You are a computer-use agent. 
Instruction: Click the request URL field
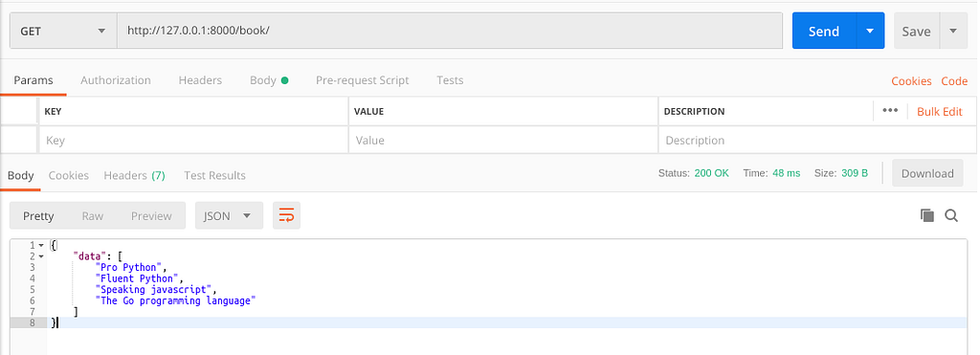(450, 31)
